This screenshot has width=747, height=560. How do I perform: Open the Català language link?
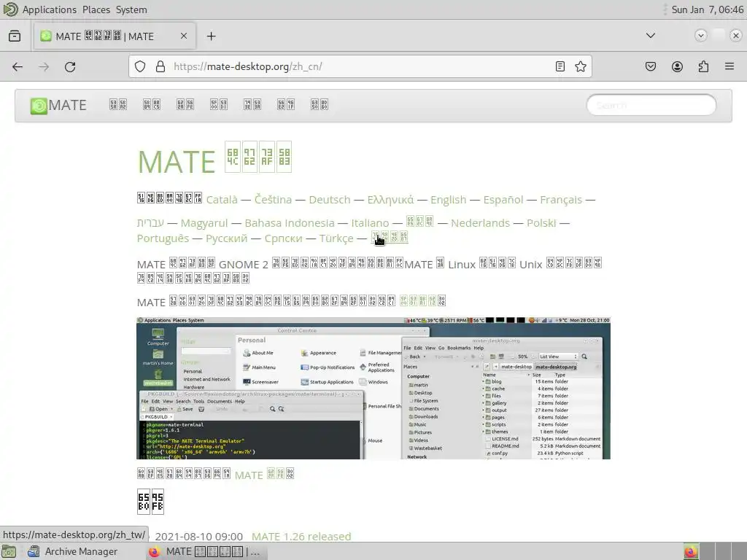222,200
